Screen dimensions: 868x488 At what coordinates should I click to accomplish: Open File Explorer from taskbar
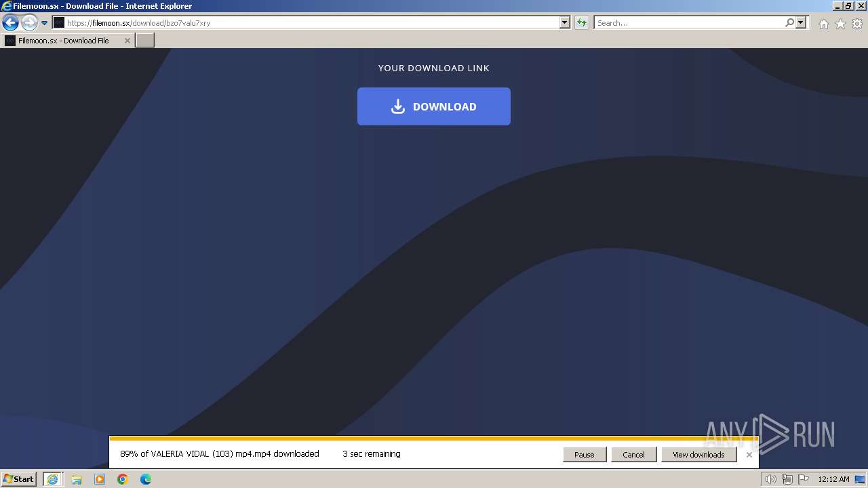[x=77, y=479]
